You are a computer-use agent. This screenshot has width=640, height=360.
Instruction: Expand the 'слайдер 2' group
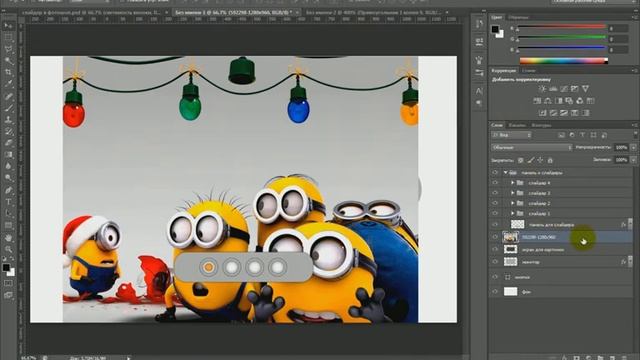click(x=513, y=203)
